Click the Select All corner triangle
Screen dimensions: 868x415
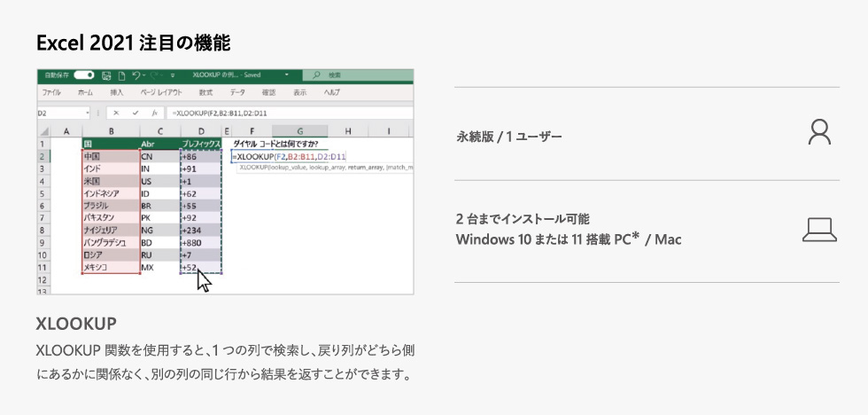click(x=43, y=132)
